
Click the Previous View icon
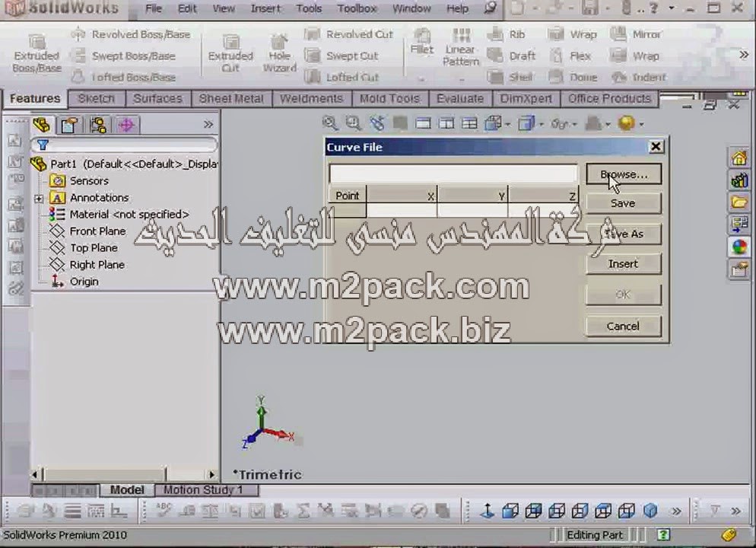pos(377,123)
